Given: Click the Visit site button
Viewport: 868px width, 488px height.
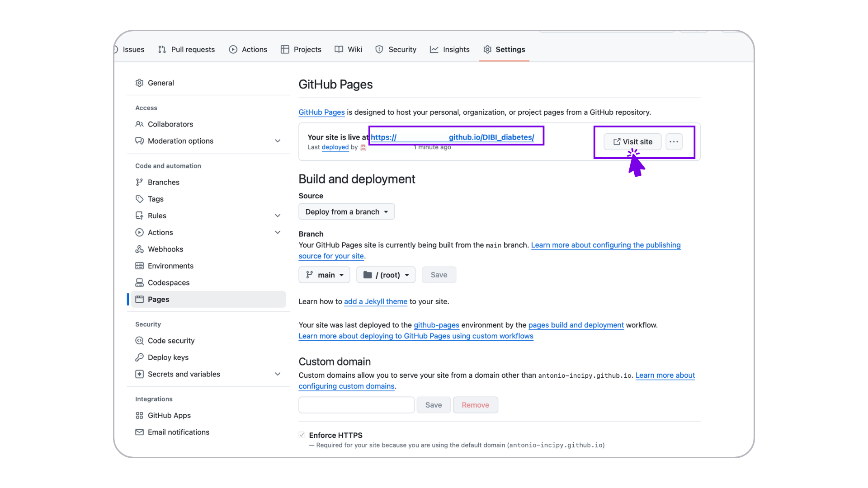Looking at the screenshot, I should [x=632, y=141].
